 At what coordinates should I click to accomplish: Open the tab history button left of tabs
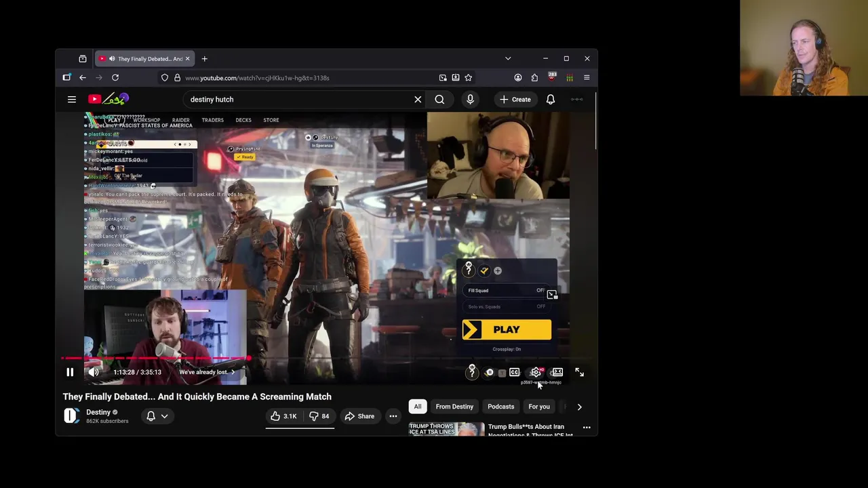pos(83,59)
